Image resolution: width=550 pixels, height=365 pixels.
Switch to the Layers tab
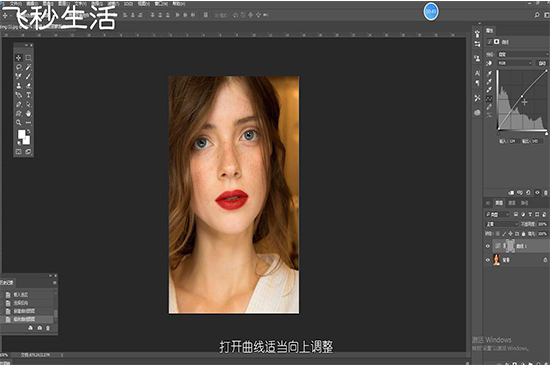(x=499, y=203)
